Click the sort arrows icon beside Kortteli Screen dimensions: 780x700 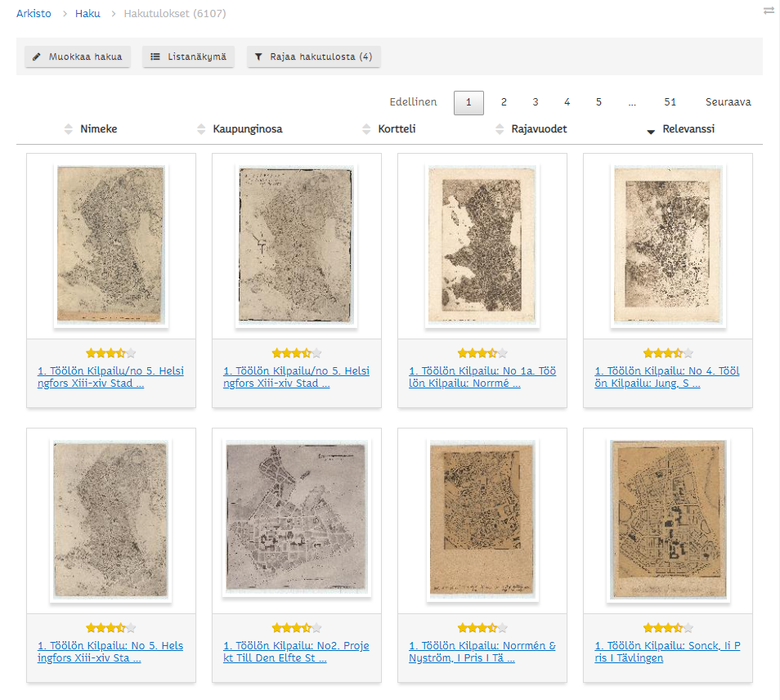(x=366, y=129)
